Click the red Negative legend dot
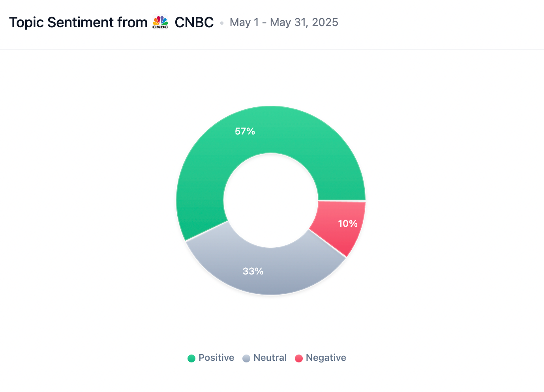The image size is (544, 392). click(x=299, y=358)
